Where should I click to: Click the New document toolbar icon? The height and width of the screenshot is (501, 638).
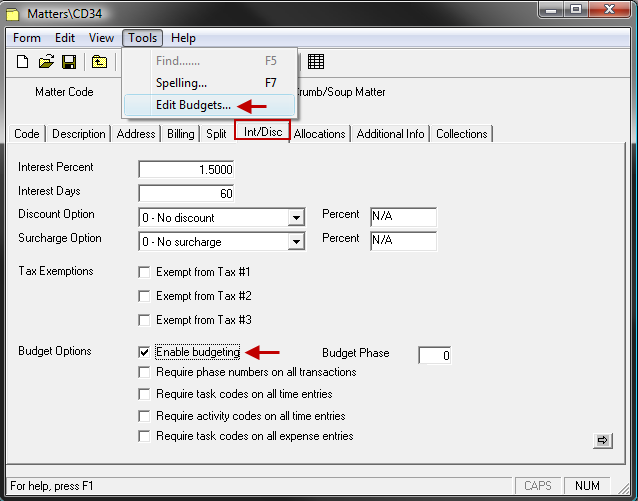pos(22,62)
